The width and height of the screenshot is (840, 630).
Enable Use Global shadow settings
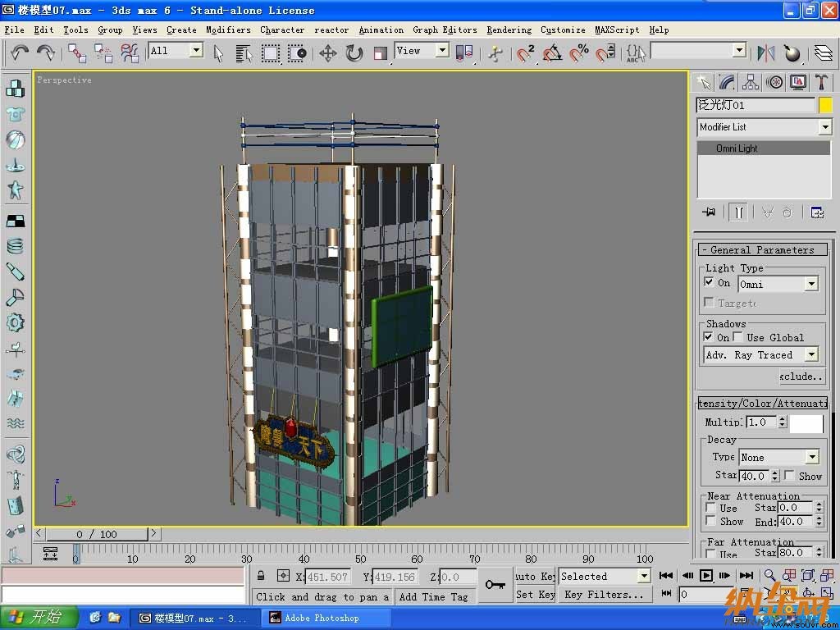[x=737, y=336]
